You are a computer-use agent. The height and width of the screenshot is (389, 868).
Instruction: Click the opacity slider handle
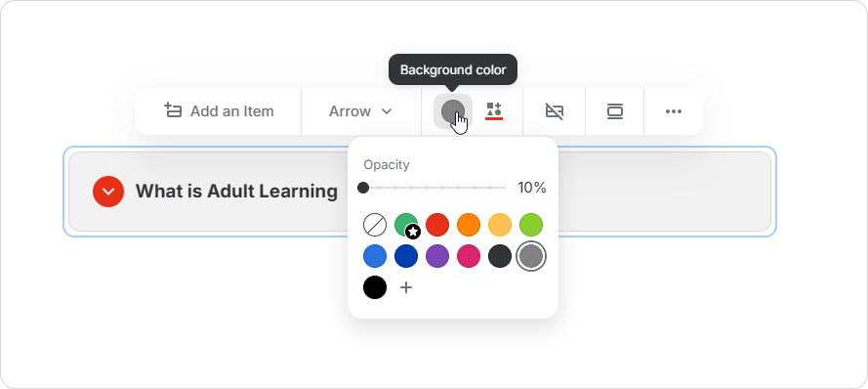(x=363, y=188)
